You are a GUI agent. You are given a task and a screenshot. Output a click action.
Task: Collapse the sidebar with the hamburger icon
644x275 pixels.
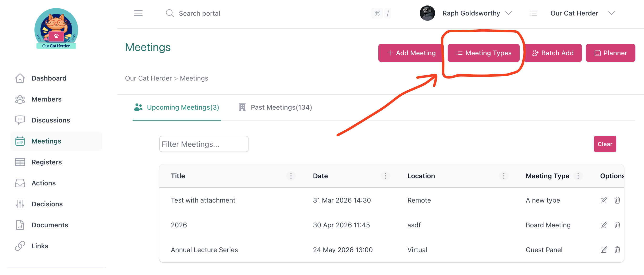(x=138, y=13)
